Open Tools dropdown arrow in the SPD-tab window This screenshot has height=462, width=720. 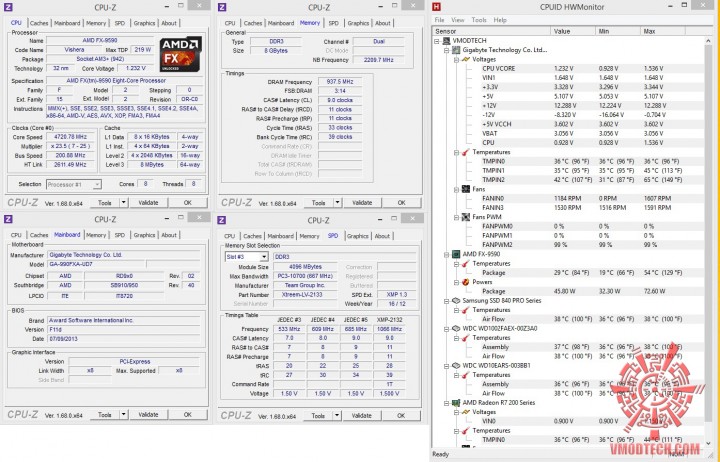(x=337, y=415)
